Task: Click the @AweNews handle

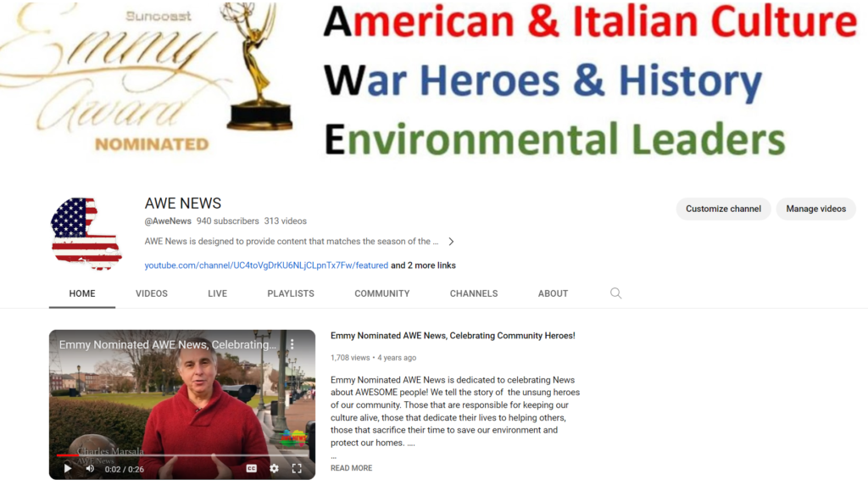Action: point(168,220)
